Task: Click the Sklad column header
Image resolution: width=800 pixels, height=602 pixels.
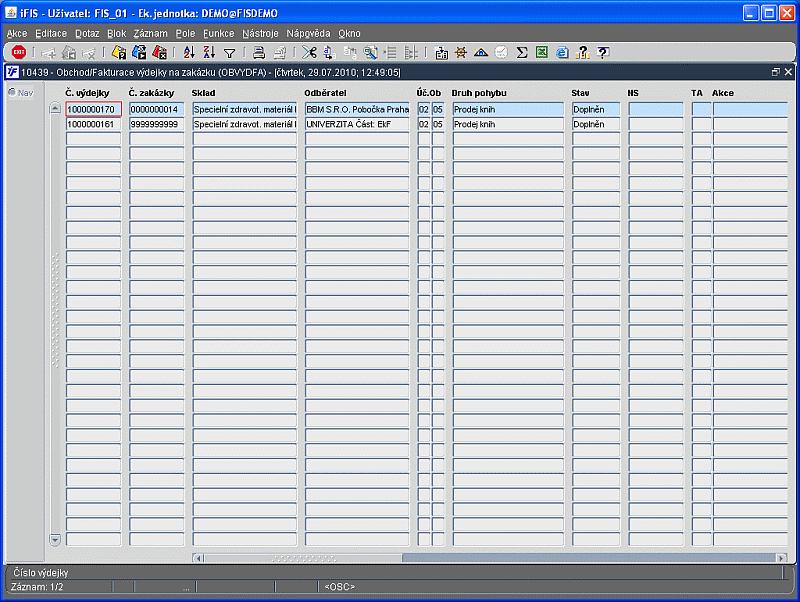Action: pyautogui.click(x=204, y=93)
